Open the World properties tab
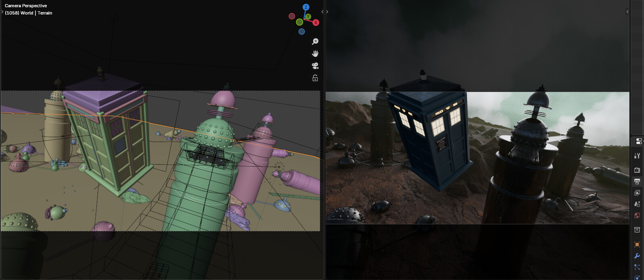Image resolution: width=644 pixels, height=280 pixels. point(637,215)
